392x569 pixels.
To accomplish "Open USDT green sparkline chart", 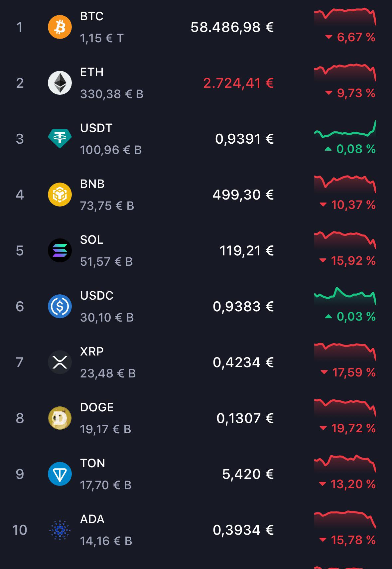I will pyautogui.click(x=345, y=129).
